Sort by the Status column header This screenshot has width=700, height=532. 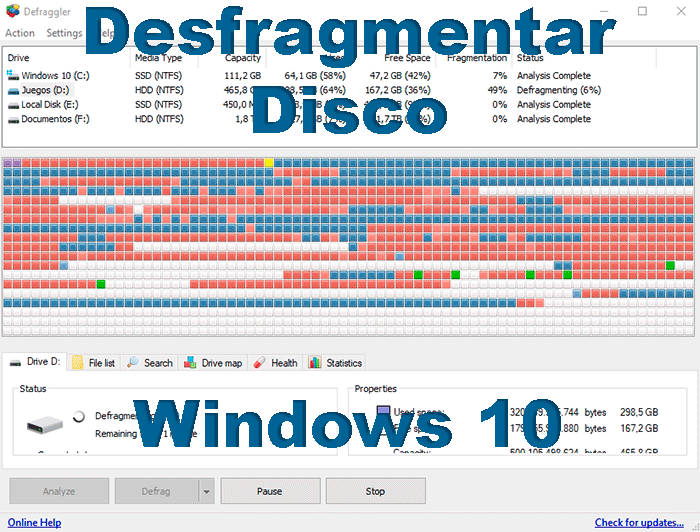530,58
